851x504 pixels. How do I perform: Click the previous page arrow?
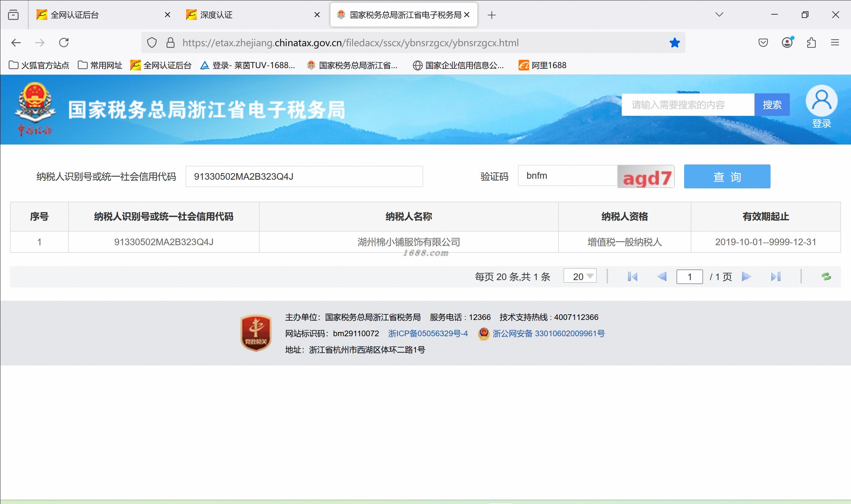point(662,277)
